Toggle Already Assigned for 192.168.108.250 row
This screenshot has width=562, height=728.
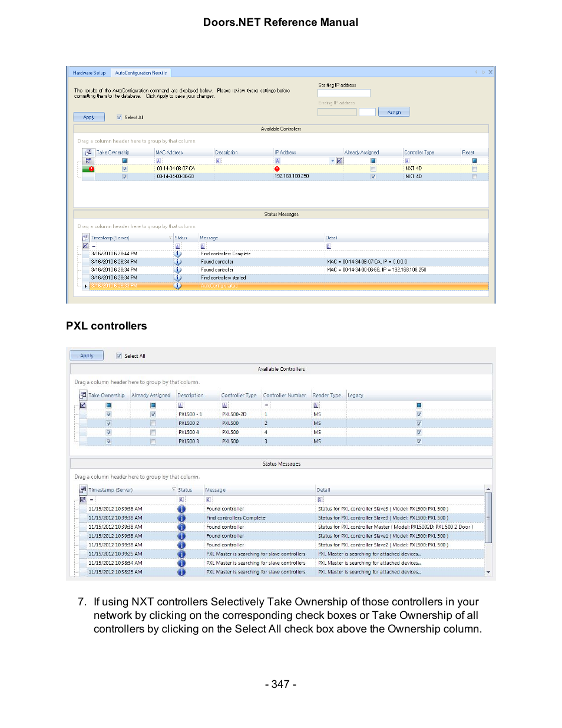click(x=373, y=176)
